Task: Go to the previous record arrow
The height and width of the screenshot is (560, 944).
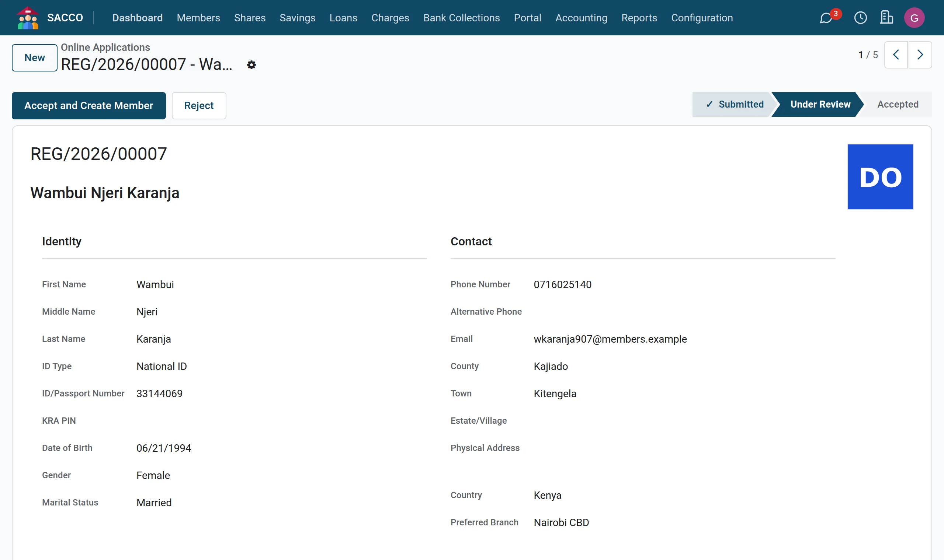Action: [x=896, y=55]
